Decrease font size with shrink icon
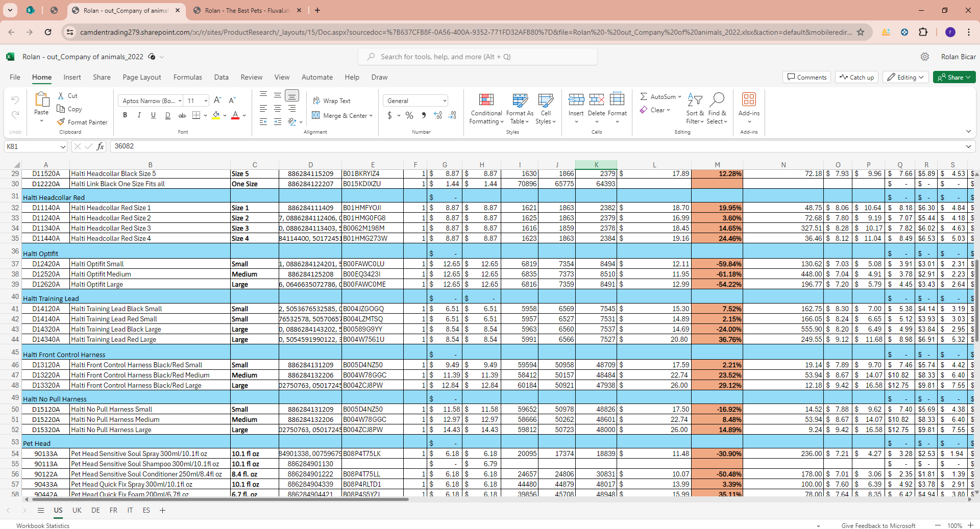The height and width of the screenshot is (529, 980). pyautogui.click(x=232, y=100)
